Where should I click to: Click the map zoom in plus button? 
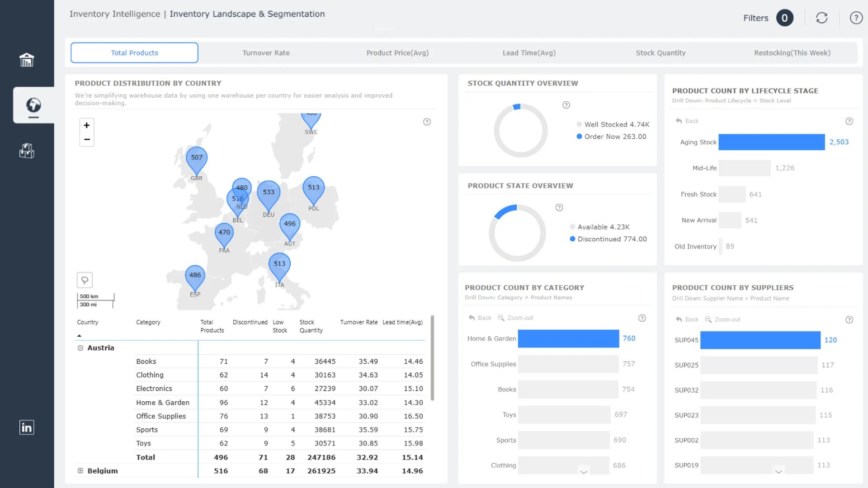(87, 125)
